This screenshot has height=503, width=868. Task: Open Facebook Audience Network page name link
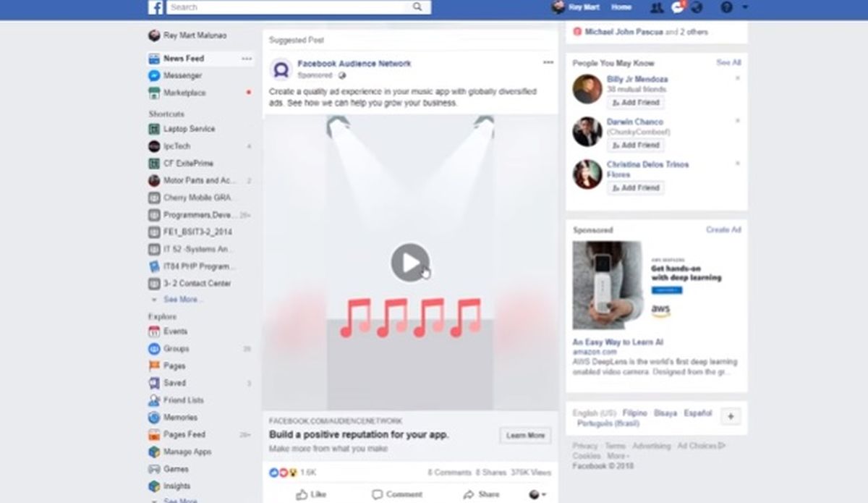point(354,64)
